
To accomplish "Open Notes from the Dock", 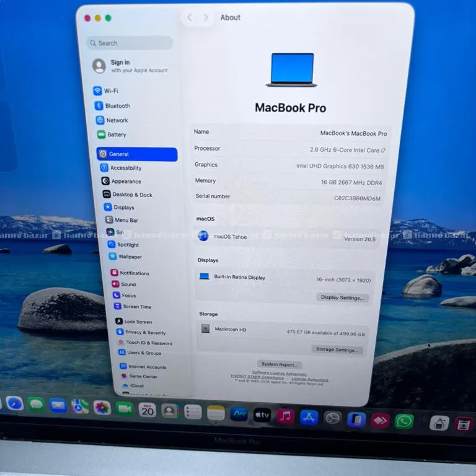I will 216,413.
